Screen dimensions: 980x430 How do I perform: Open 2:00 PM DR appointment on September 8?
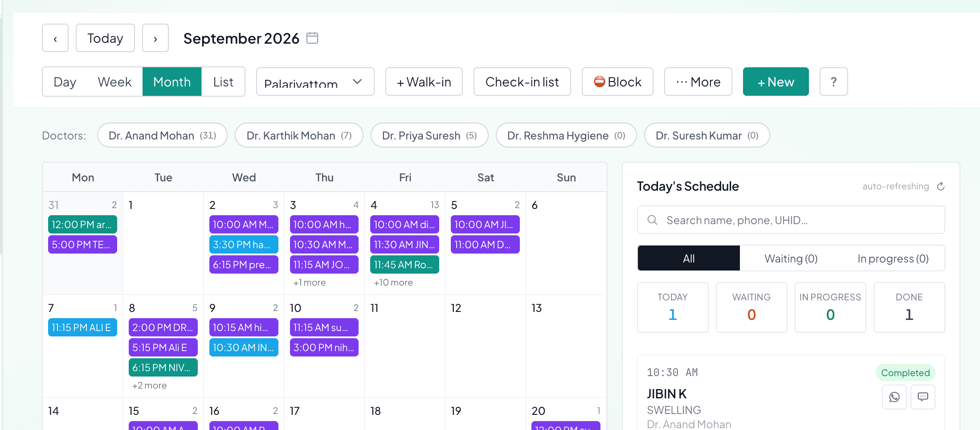pyautogui.click(x=163, y=328)
